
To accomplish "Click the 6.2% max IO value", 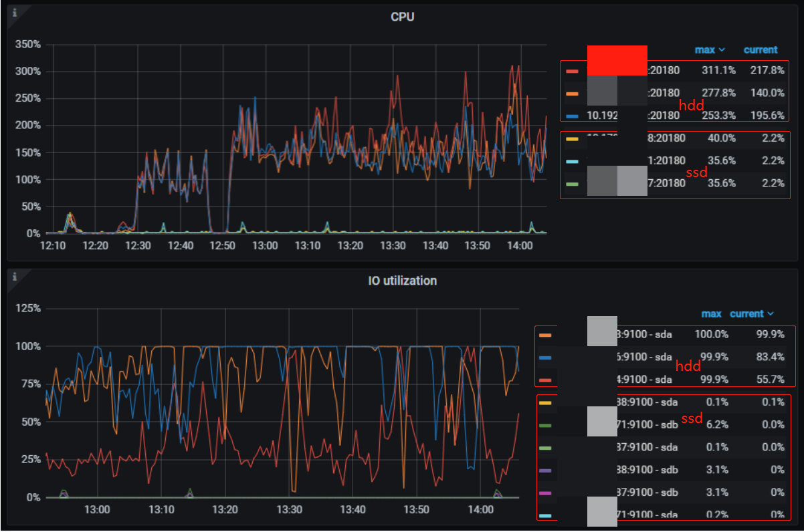I will point(716,425).
